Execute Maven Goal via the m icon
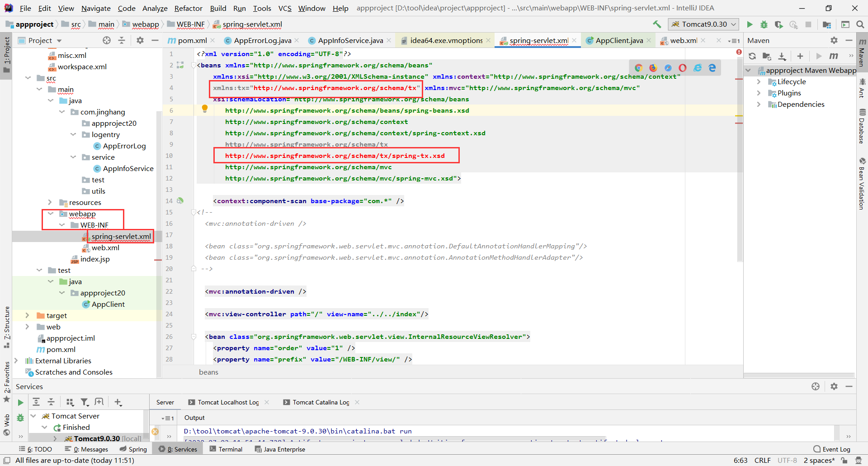 pyautogui.click(x=834, y=56)
